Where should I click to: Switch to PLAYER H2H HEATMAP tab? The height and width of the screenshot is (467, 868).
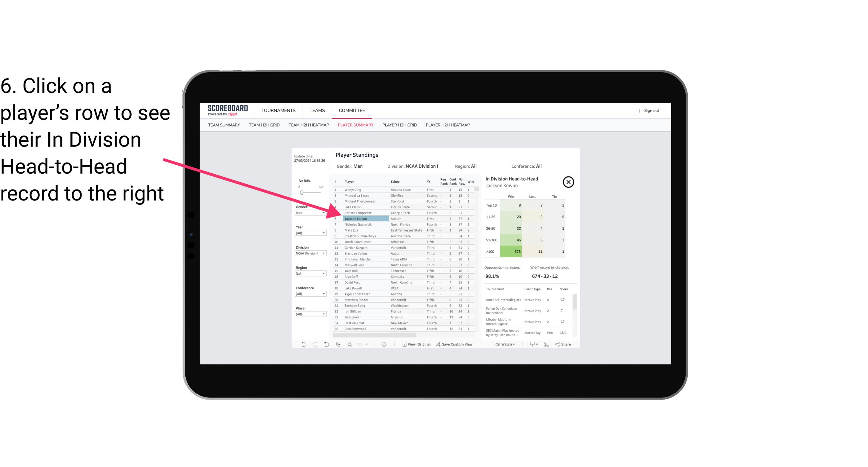pos(449,125)
